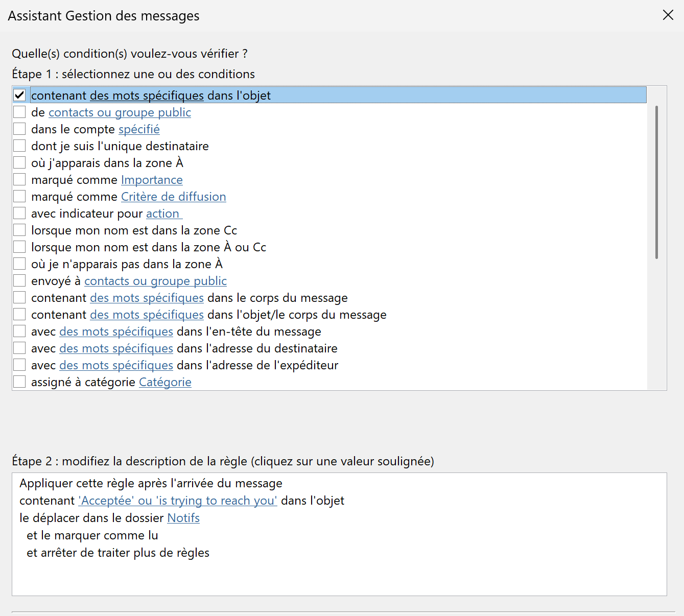
Task: Open "contacts ou groupe public" link in "de" condition
Action: point(120,112)
